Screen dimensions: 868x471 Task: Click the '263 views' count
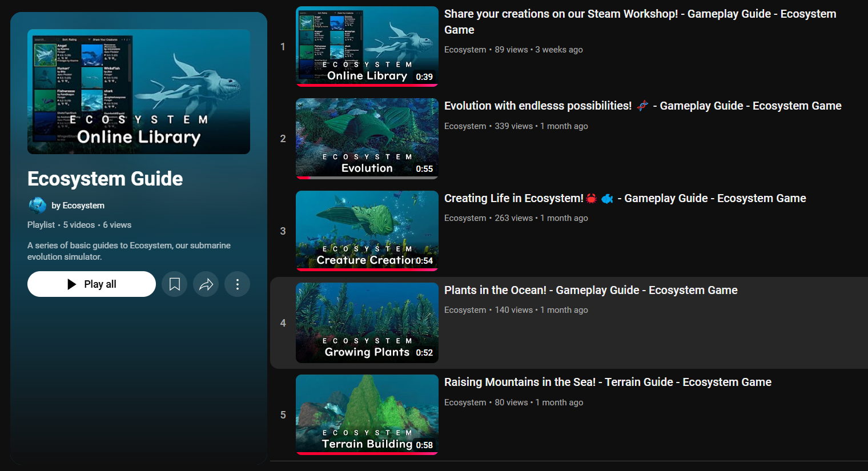(x=514, y=218)
